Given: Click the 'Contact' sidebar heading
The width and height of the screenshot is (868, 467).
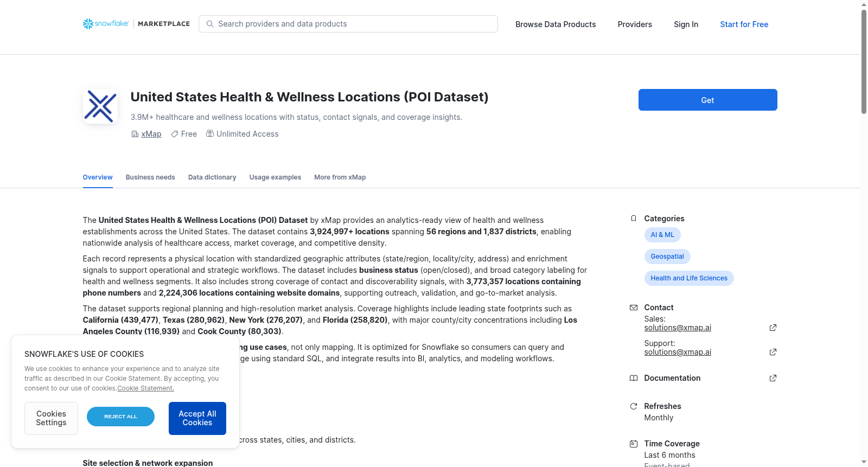Looking at the screenshot, I should pyautogui.click(x=659, y=308).
